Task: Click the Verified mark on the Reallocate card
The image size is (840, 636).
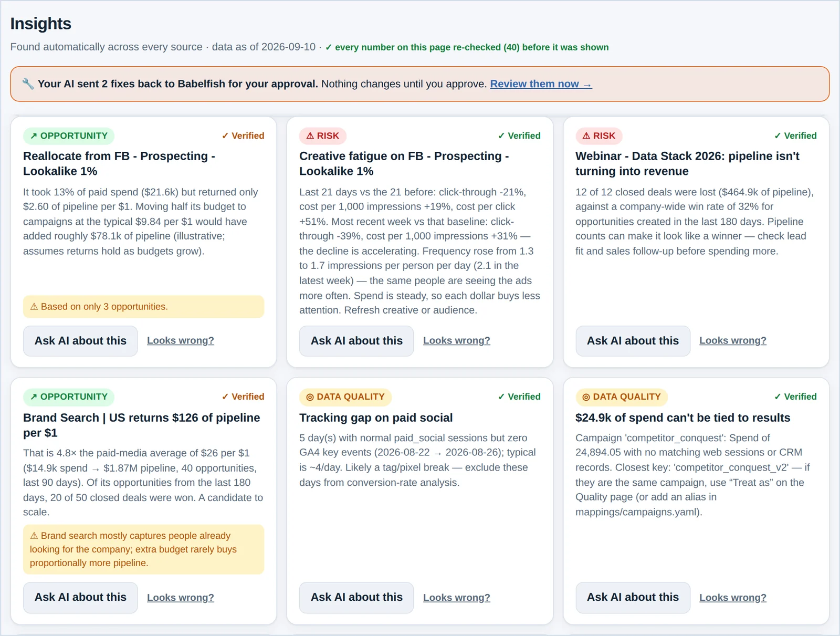Action: pyautogui.click(x=243, y=135)
